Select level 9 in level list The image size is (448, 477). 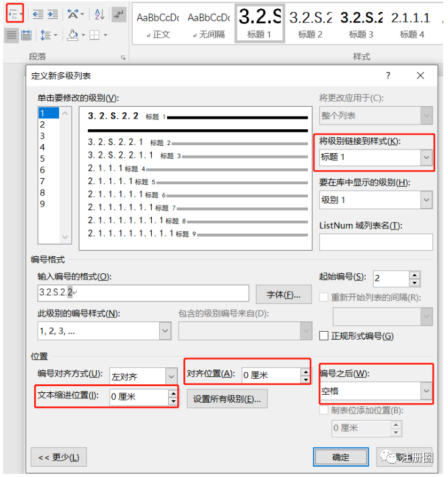[49, 204]
